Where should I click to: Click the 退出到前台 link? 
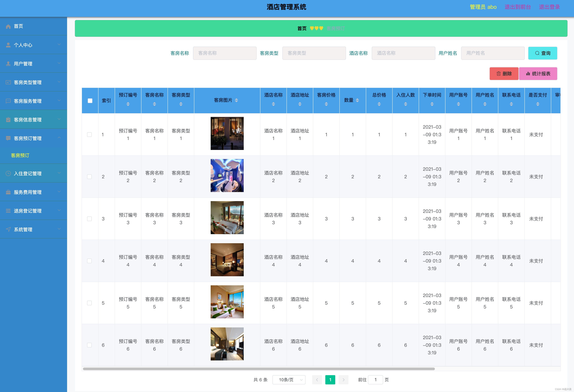tap(518, 7)
